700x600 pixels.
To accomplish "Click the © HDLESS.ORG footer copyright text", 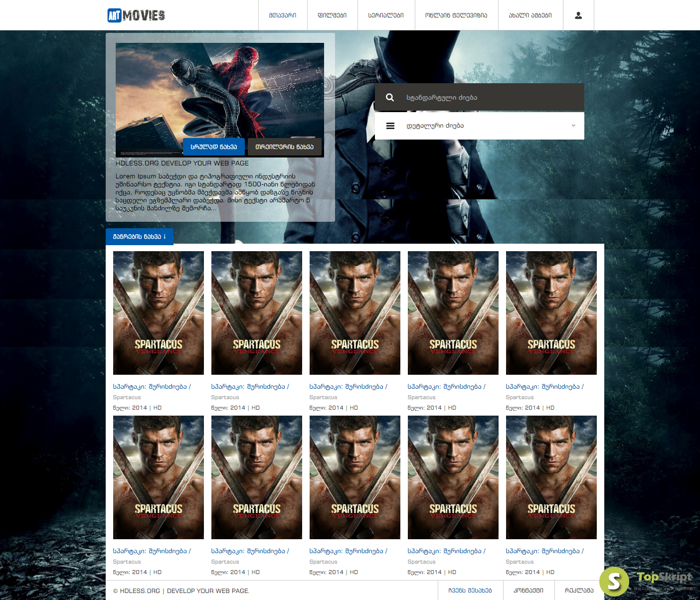I will pos(181,591).
